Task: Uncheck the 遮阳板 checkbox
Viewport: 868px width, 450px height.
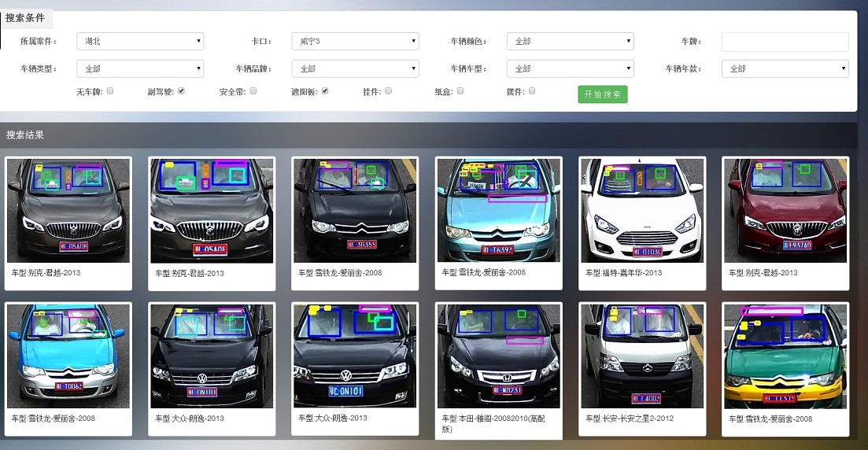Action: pyautogui.click(x=325, y=90)
